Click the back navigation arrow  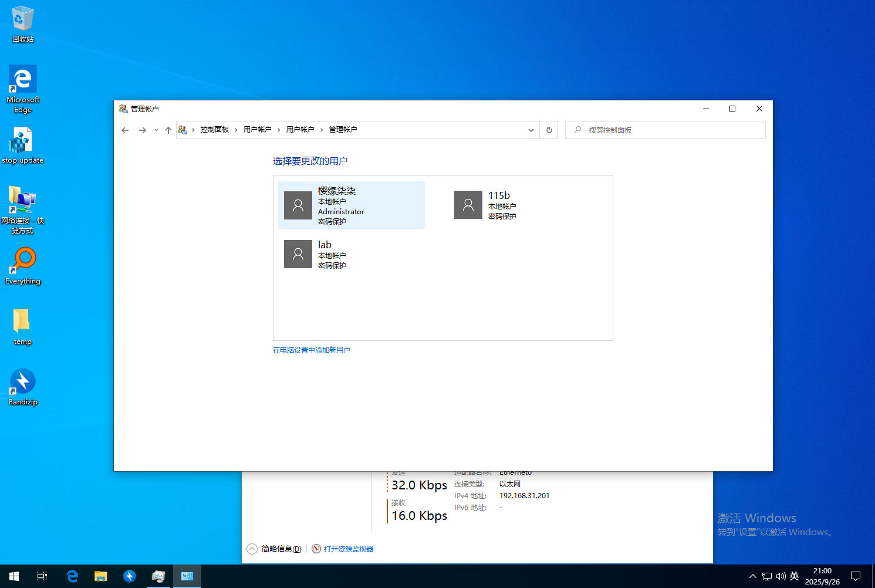pyautogui.click(x=125, y=130)
